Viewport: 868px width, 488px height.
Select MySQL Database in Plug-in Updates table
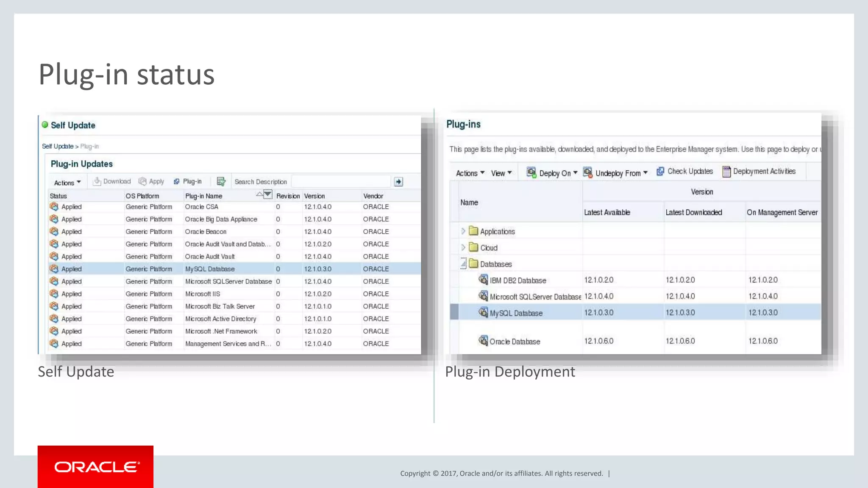tap(210, 269)
